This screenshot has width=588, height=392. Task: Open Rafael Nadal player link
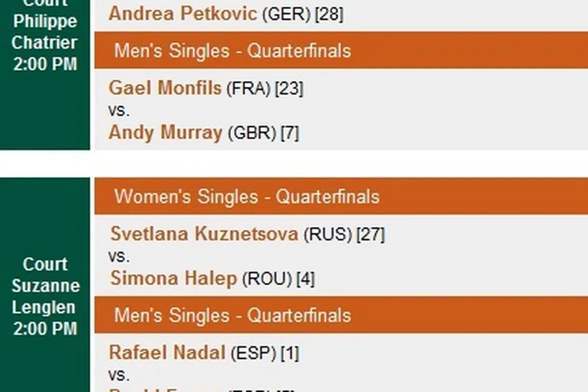[x=167, y=353]
